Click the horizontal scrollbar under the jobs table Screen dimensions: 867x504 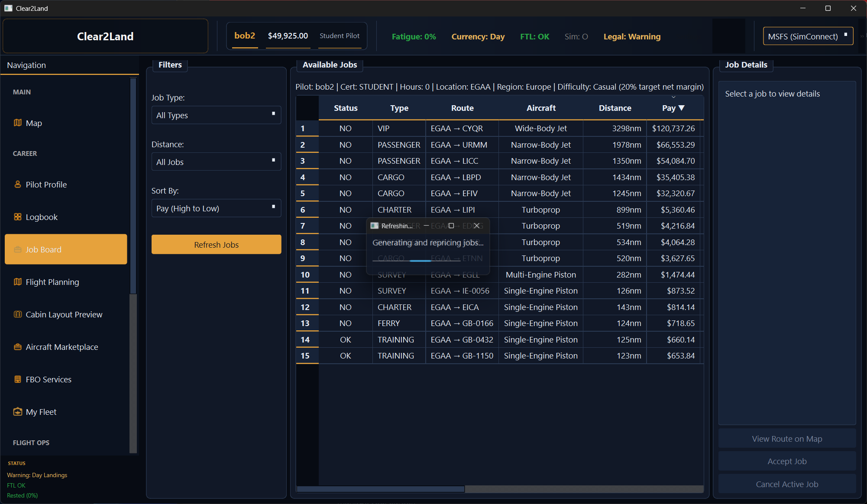tap(380, 489)
